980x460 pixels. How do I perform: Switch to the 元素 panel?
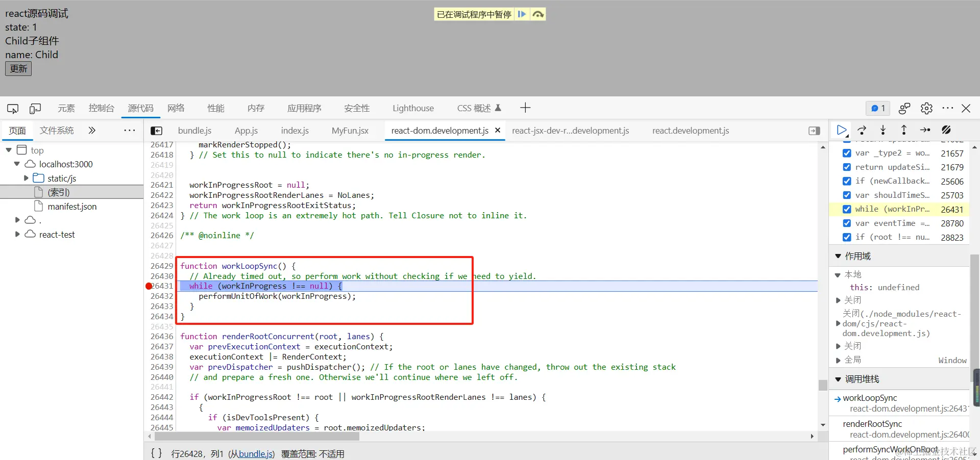[66, 108]
